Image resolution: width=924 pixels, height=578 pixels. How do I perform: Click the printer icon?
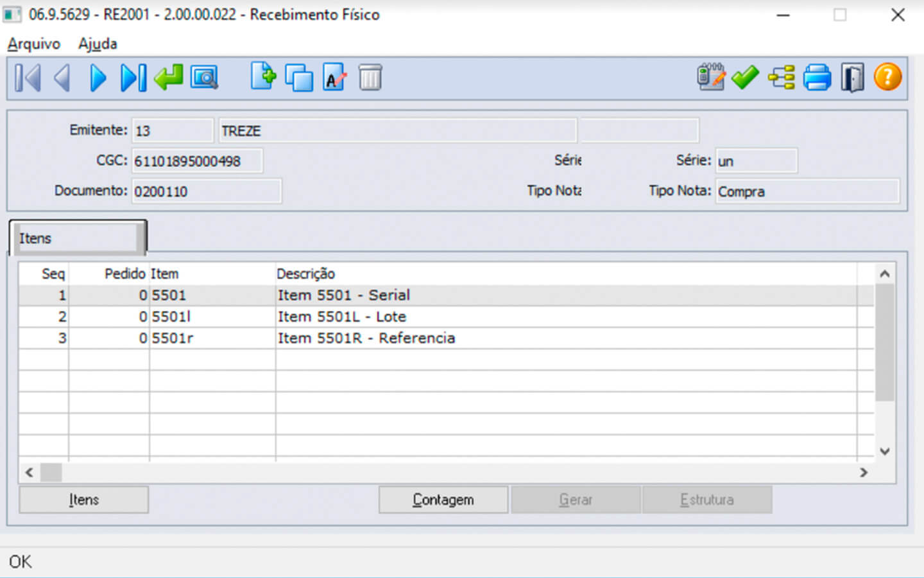click(x=817, y=78)
